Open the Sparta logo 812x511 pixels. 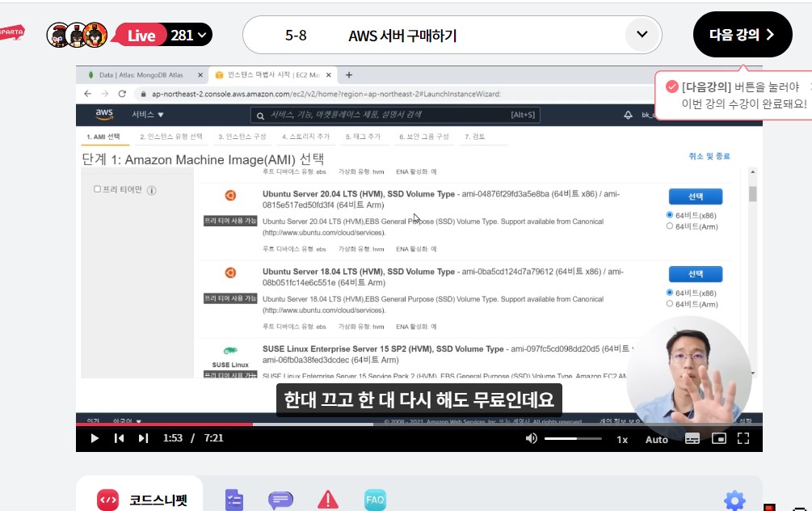pos(12,32)
